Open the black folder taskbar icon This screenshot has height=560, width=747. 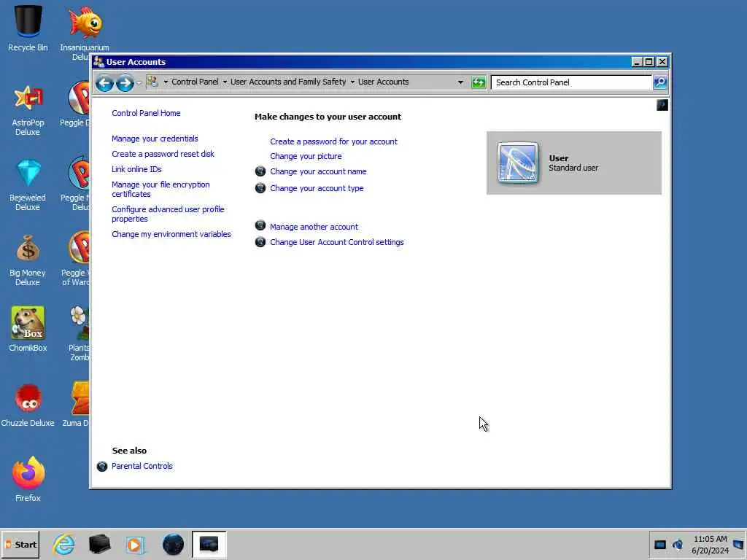pyautogui.click(x=99, y=544)
